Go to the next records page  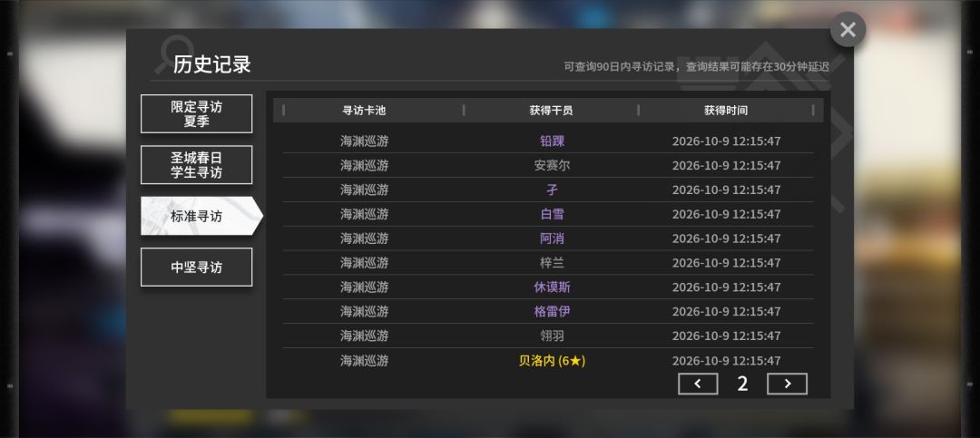787,384
